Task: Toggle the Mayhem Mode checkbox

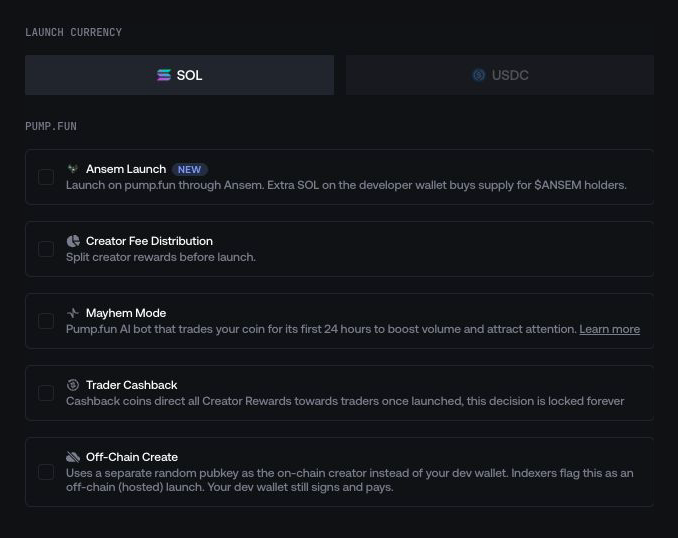Action: (46, 321)
